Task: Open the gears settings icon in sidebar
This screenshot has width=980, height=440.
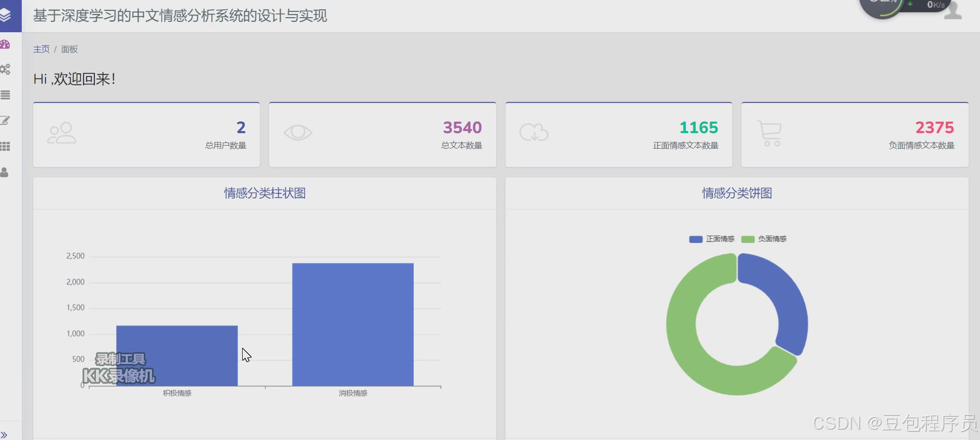Action: coord(5,69)
